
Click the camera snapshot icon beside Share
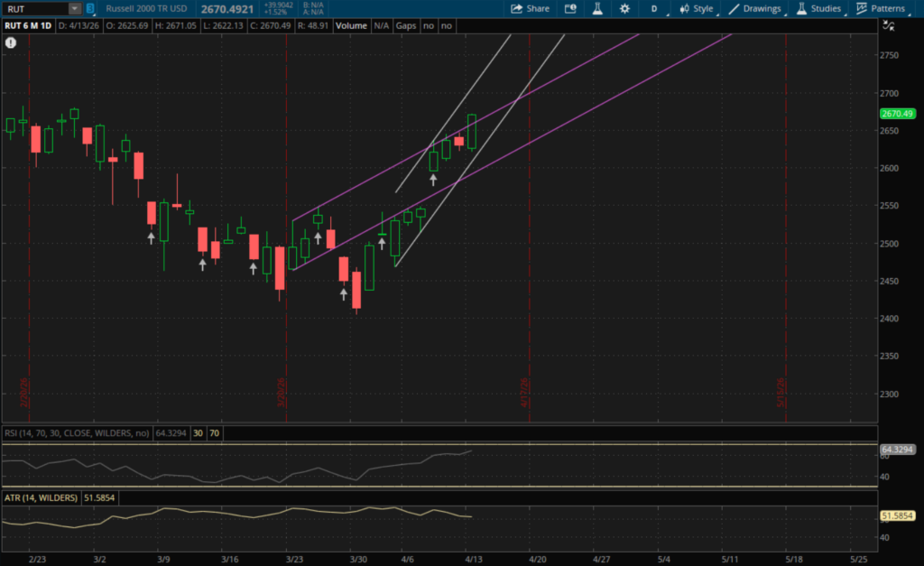570,9
